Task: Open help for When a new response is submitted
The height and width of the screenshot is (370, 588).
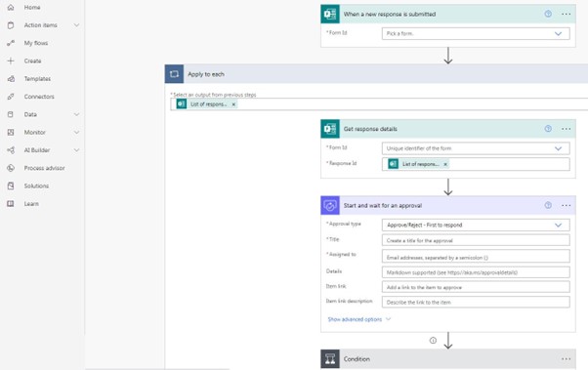Action: [548, 14]
